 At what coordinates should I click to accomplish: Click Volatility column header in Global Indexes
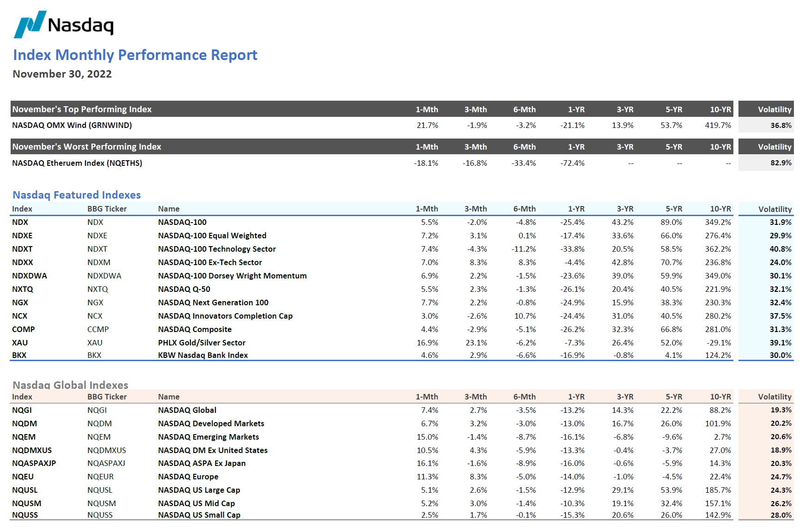coord(775,397)
